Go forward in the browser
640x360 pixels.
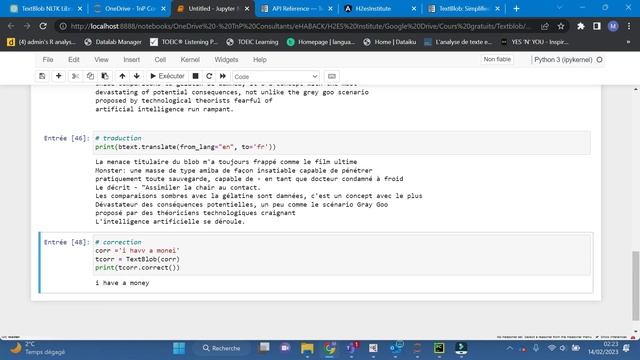coord(27,26)
